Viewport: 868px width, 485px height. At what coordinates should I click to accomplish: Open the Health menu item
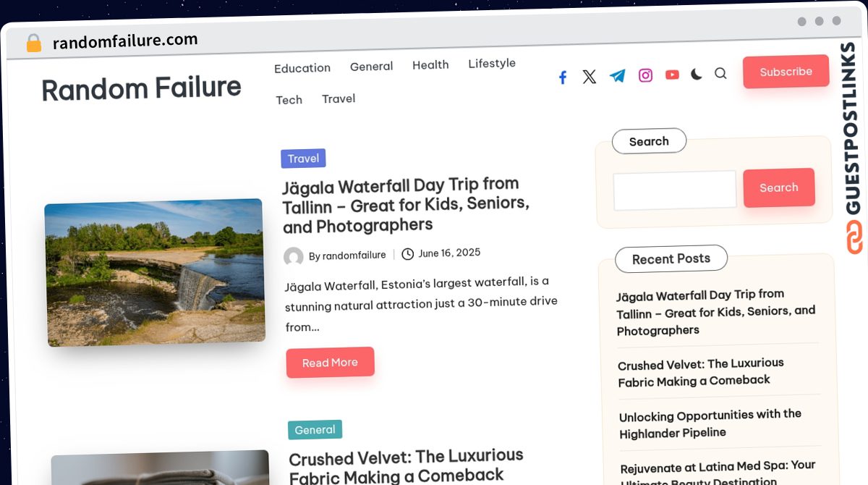tap(430, 65)
